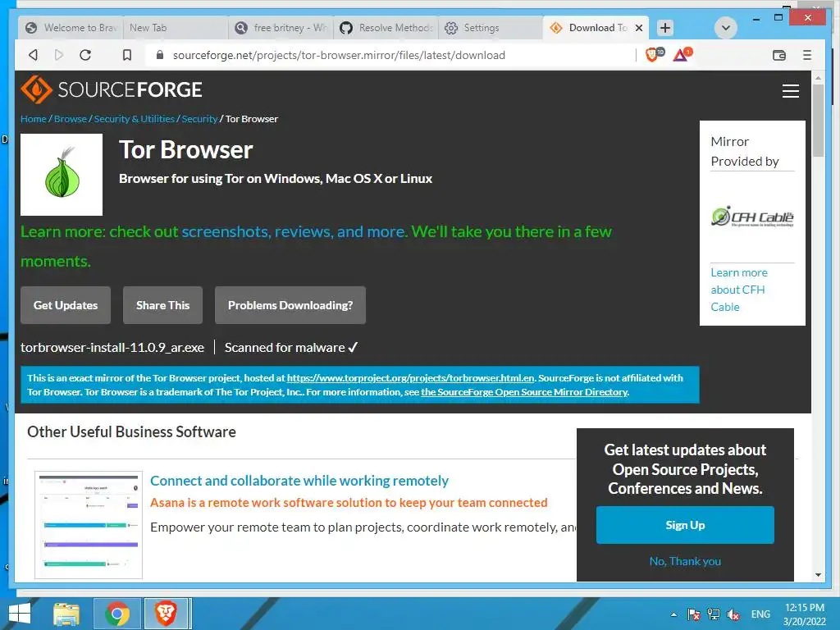
Task: Open the Brave Wallet icon
Action: click(779, 55)
